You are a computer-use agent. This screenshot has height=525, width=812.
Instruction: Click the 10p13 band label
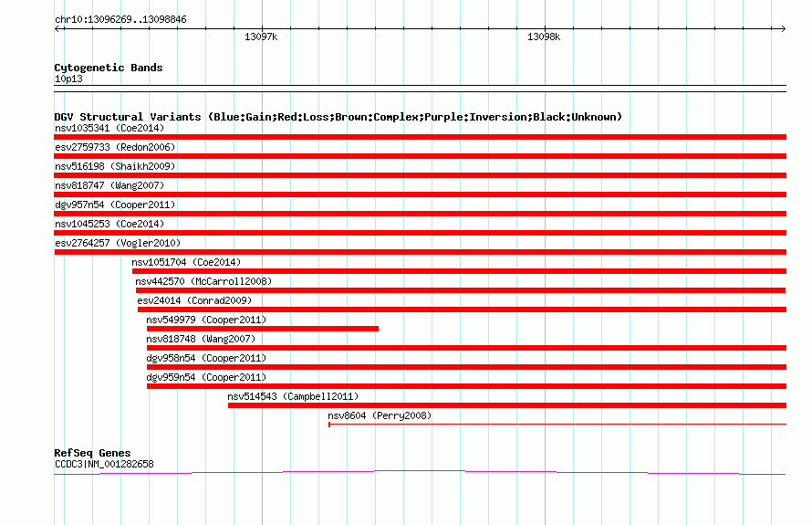[x=68, y=79]
